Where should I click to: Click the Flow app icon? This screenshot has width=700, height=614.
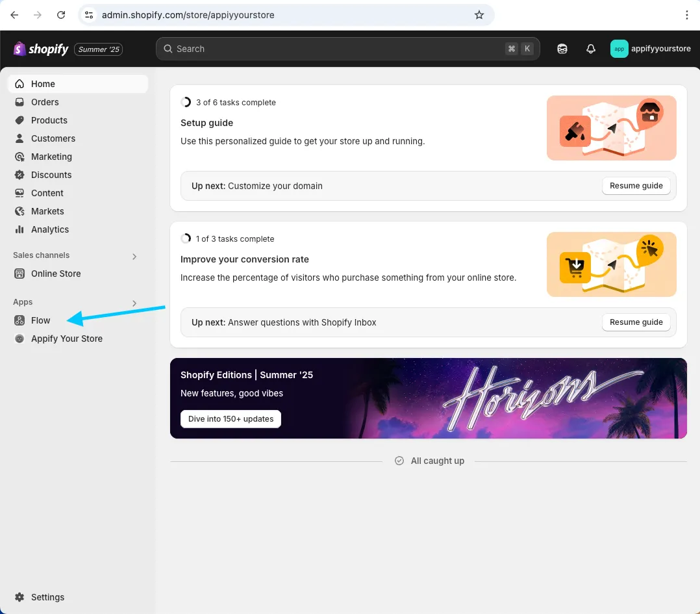tap(19, 320)
